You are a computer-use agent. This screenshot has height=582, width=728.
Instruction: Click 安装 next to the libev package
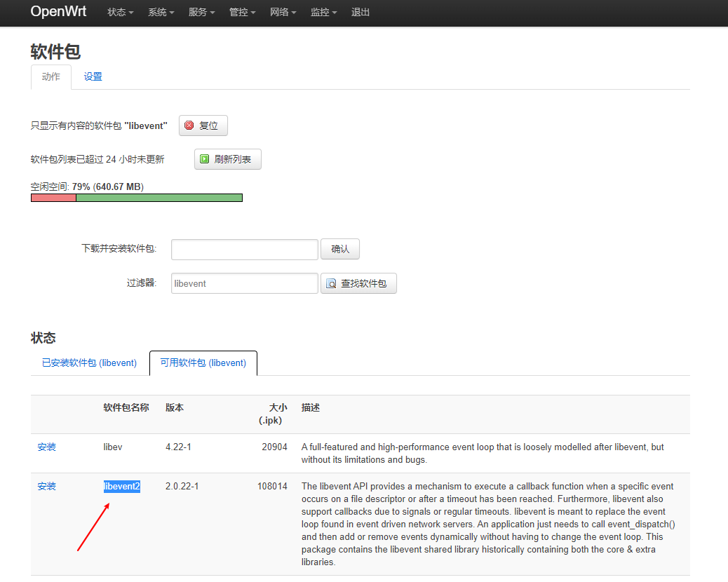[46, 447]
